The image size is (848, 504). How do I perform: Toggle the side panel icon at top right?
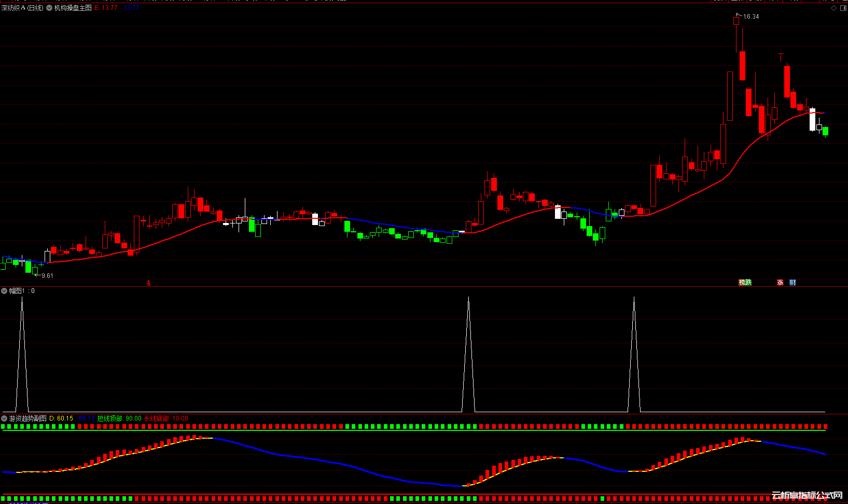pyautogui.click(x=844, y=8)
